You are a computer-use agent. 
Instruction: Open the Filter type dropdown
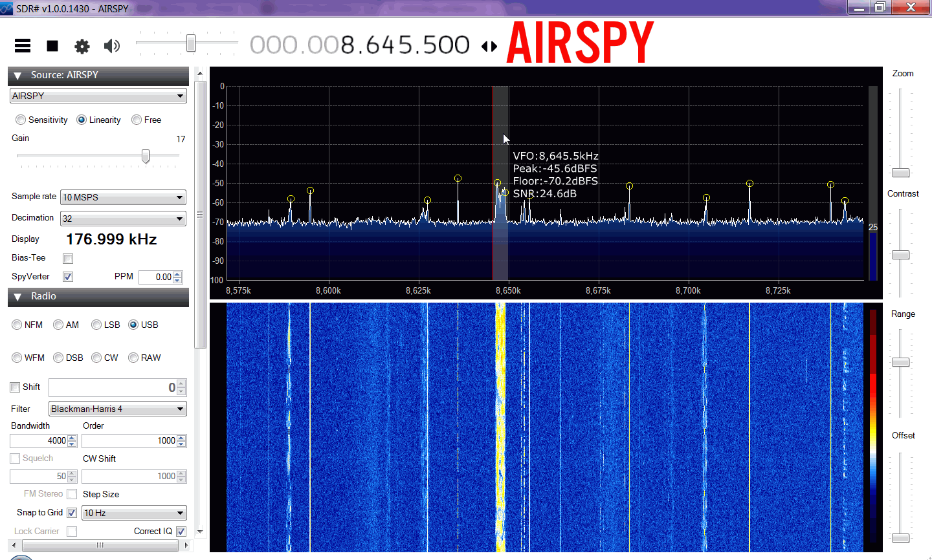[181, 409]
